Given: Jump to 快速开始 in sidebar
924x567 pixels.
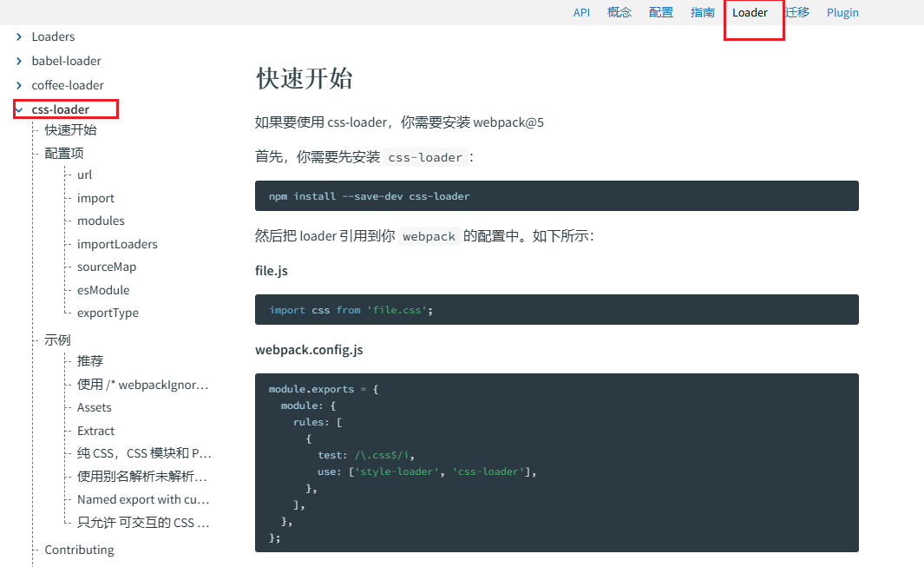Looking at the screenshot, I should point(70,129).
